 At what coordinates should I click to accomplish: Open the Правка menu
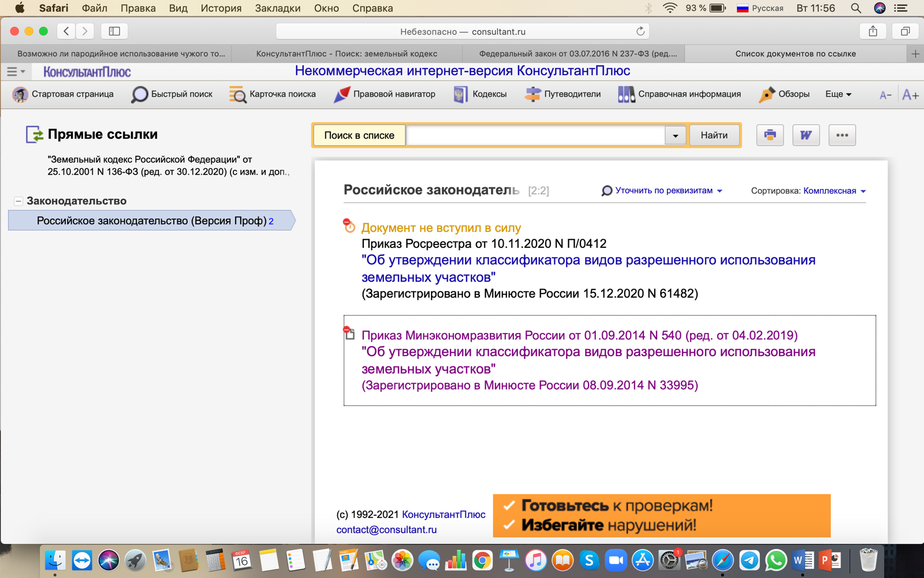tap(138, 8)
